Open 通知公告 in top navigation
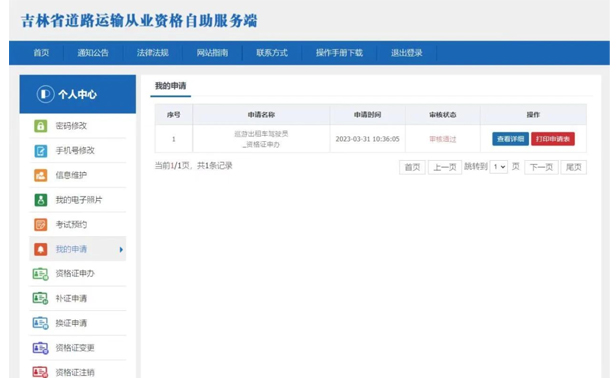The width and height of the screenshot is (616, 378). pyautogui.click(x=93, y=53)
